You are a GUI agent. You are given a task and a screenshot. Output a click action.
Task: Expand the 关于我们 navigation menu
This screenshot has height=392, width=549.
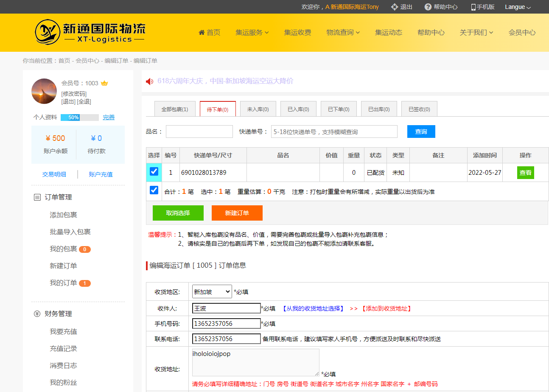(476, 32)
